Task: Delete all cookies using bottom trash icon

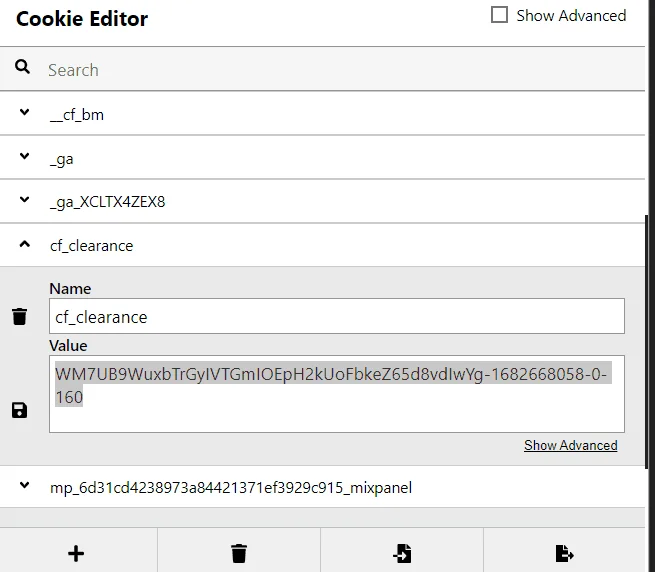Action: 239,554
